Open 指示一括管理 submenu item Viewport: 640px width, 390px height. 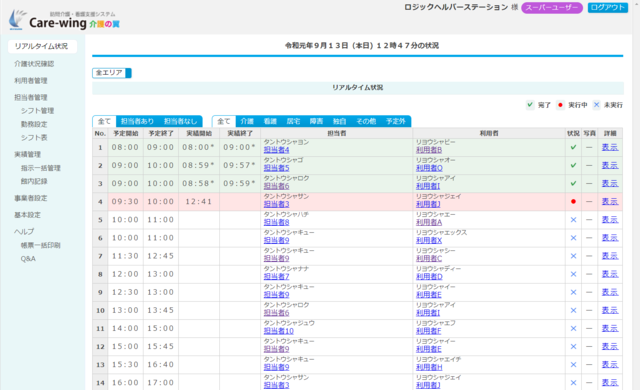click(x=41, y=168)
